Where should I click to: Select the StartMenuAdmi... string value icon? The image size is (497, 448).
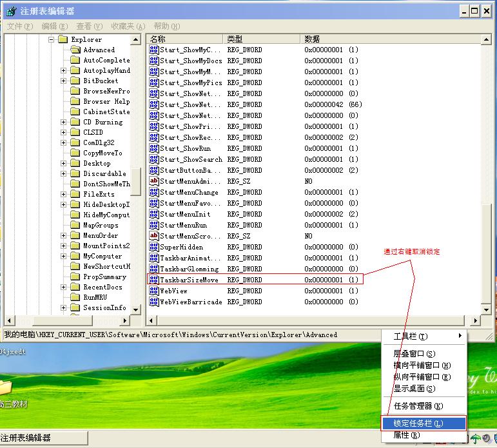pyautogui.click(x=153, y=181)
